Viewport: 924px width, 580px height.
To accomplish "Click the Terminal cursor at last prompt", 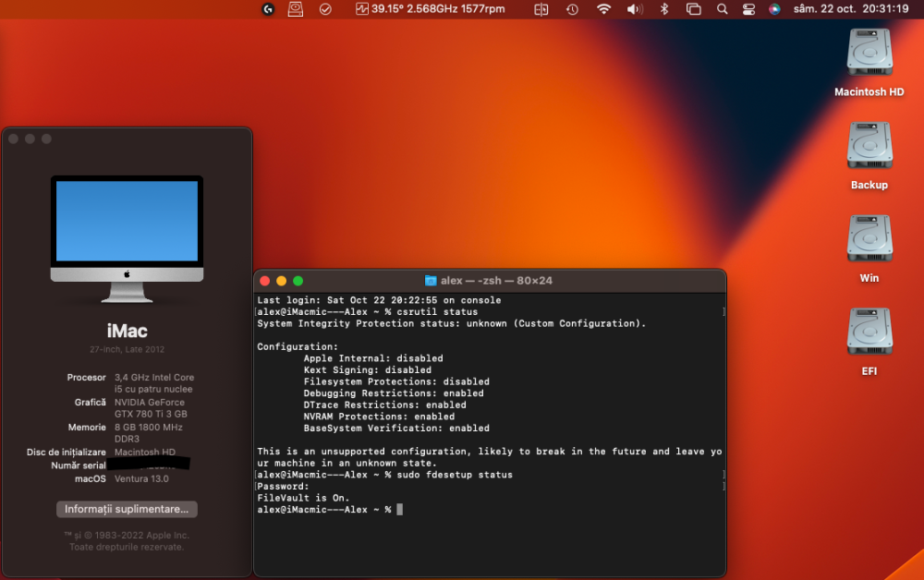I will click(x=399, y=509).
